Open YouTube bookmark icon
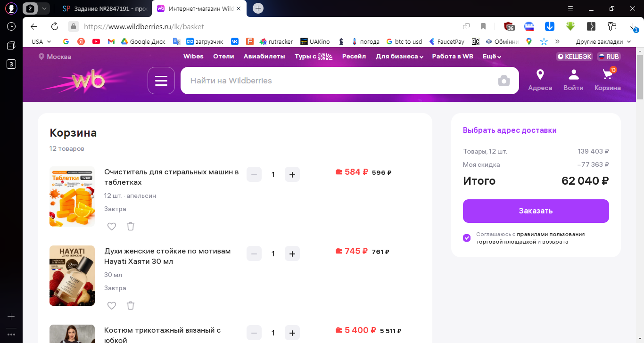644x343 pixels. tap(96, 41)
